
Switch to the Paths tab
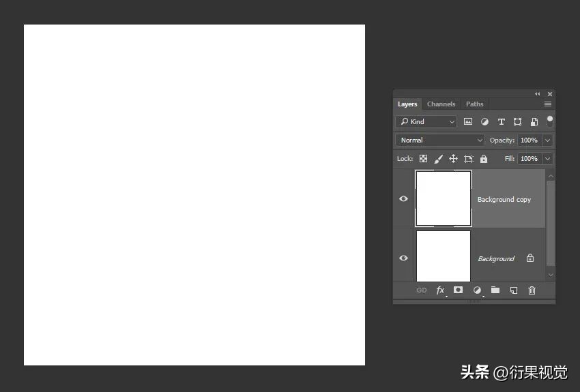pos(474,104)
